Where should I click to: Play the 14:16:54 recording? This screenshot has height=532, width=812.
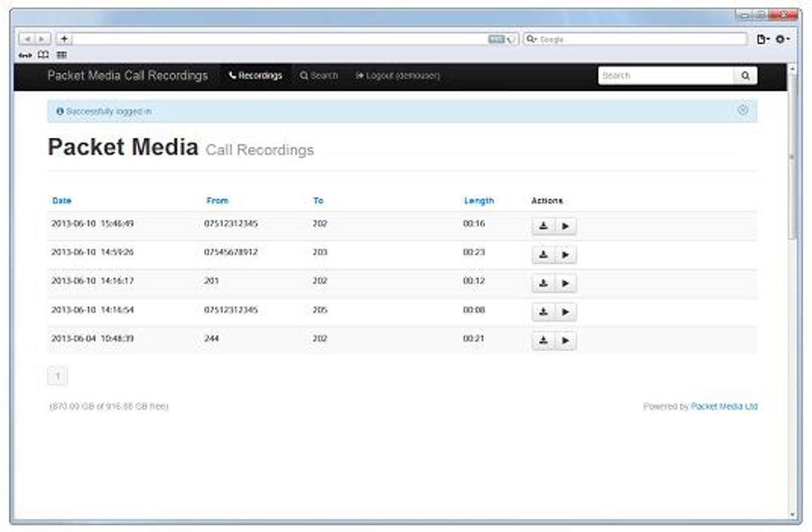coord(566,311)
